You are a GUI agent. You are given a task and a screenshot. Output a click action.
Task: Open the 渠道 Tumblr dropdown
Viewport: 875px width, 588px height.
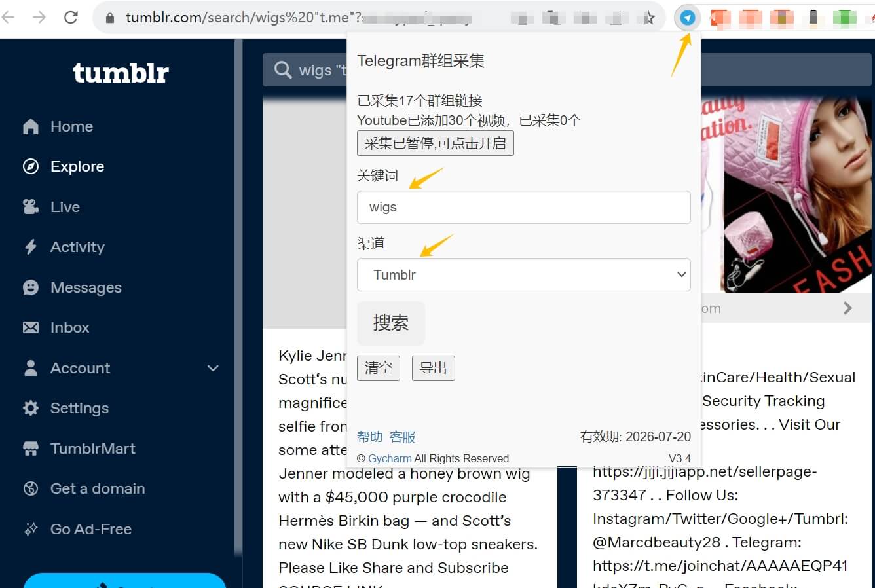[524, 275]
